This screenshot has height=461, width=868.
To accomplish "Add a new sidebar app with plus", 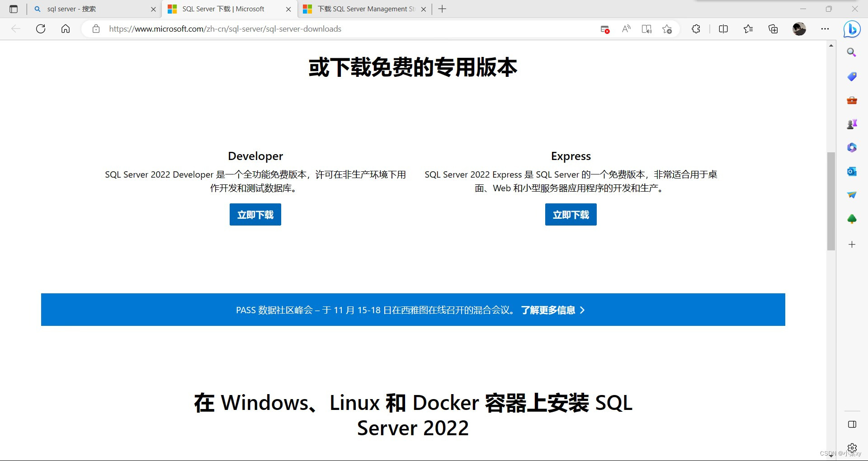I will tap(852, 245).
